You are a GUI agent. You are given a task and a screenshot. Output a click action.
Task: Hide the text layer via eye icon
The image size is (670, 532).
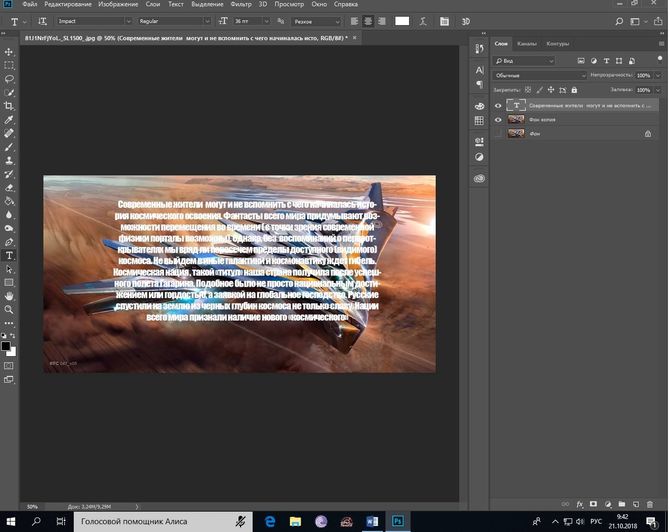pyautogui.click(x=497, y=104)
